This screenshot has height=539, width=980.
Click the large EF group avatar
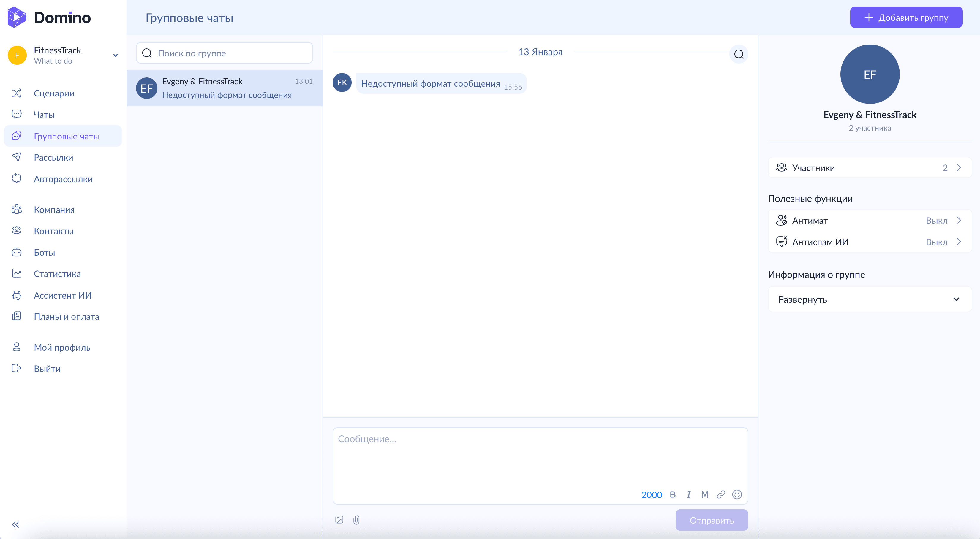point(870,74)
